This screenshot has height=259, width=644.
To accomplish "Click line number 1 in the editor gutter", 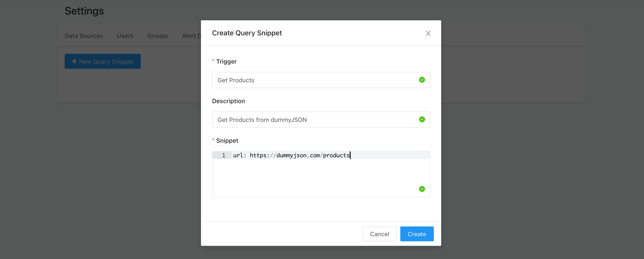I will pos(223,155).
